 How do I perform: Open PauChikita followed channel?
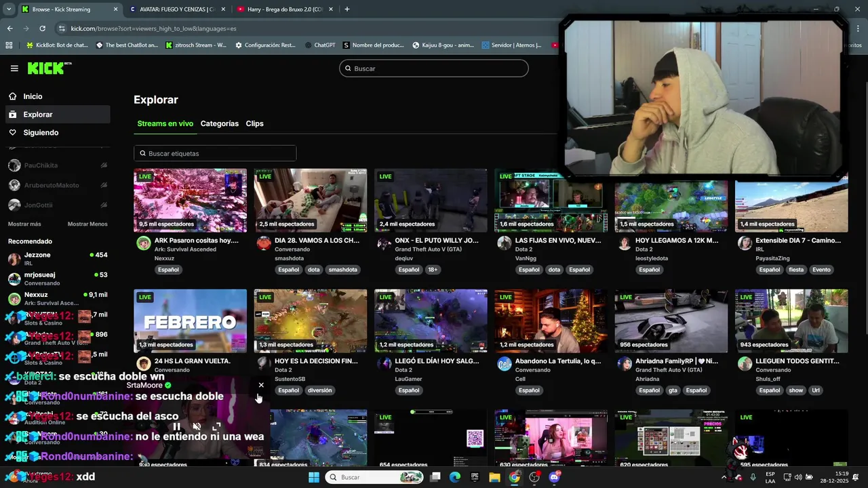point(58,165)
